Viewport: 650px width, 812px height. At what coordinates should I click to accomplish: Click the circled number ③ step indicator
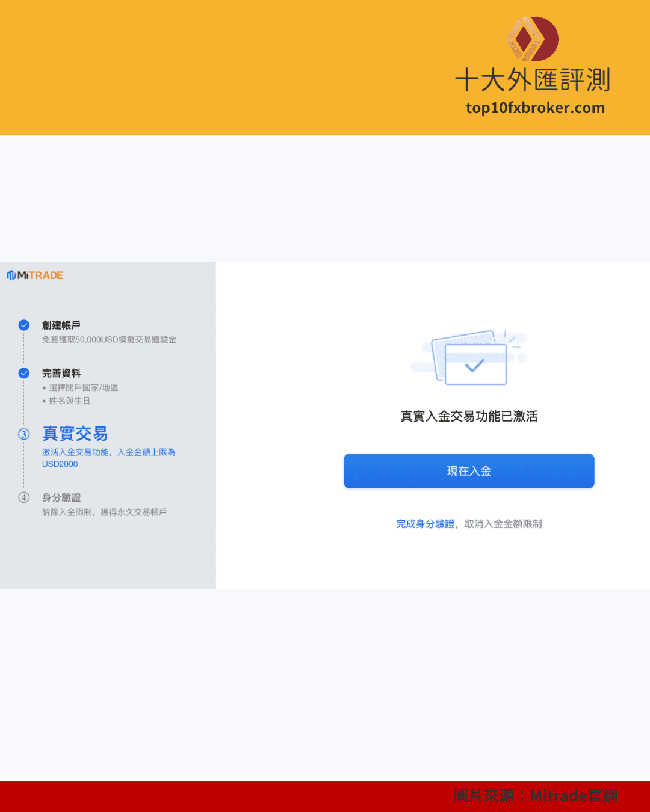(23, 434)
